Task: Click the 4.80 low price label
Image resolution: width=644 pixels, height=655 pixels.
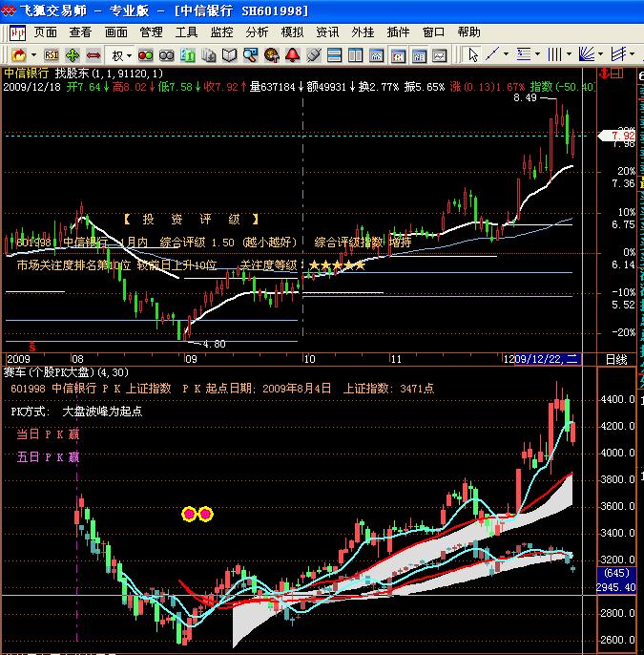Action: (214, 344)
